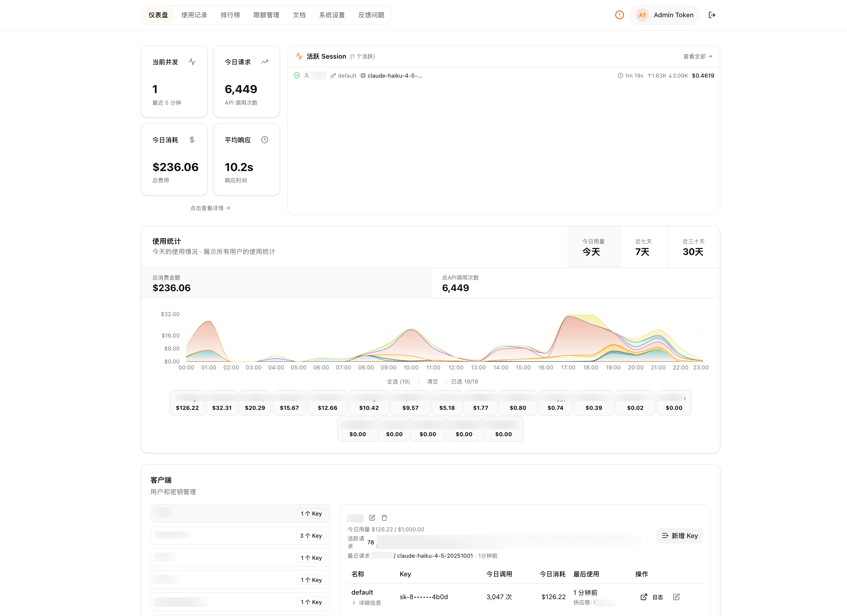
Task: Open 日志 via the external-link icon
Action: pos(644,597)
